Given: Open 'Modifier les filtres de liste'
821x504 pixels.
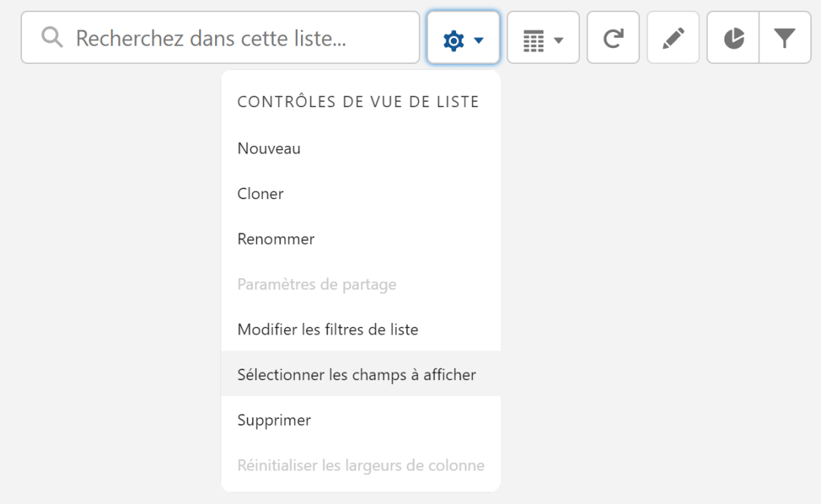Looking at the screenshot, I should click(361, 330).
